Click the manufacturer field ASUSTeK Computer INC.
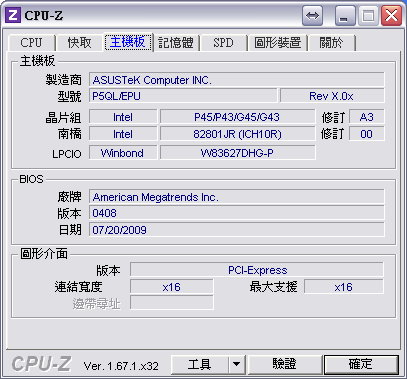 [237, 80]
